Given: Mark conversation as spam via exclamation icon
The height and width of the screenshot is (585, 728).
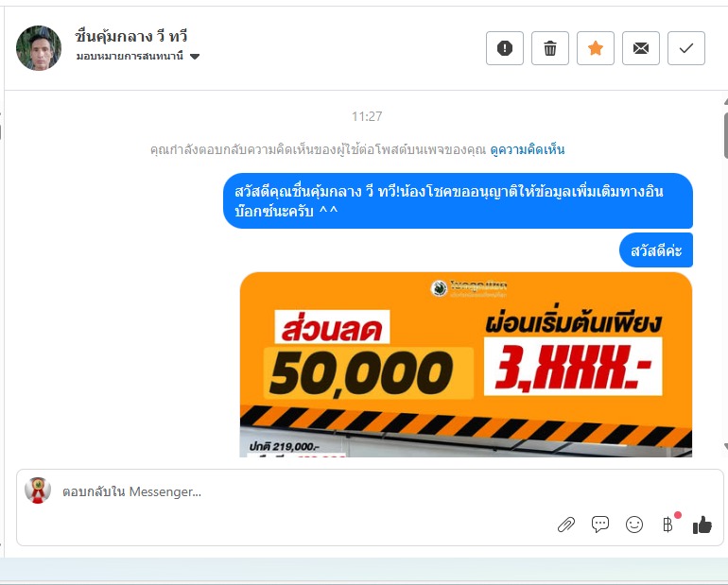Looking at the screenshot, I should coord(505,48).
